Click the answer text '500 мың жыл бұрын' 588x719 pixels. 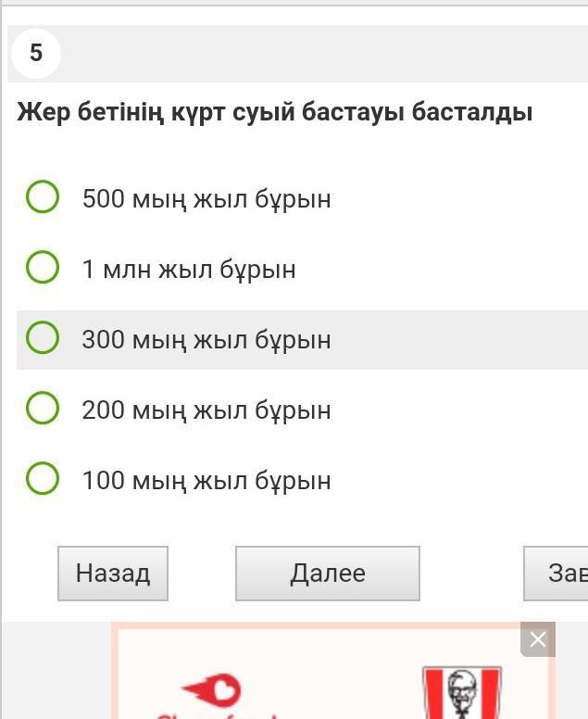coord(206,199)
